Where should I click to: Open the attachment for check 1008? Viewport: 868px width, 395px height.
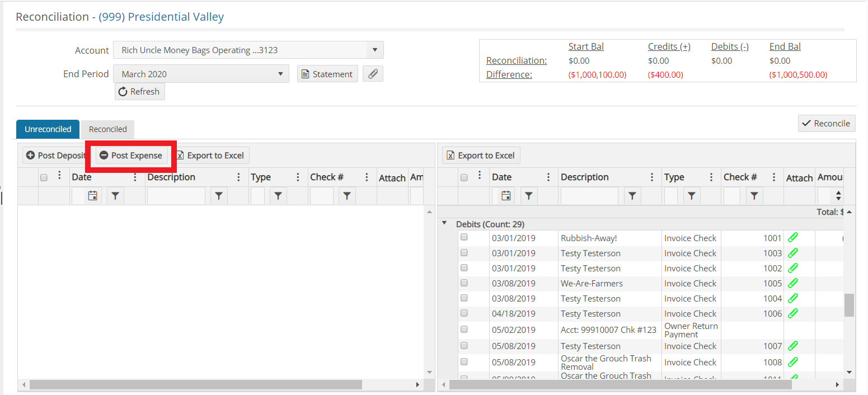point(792,362)
